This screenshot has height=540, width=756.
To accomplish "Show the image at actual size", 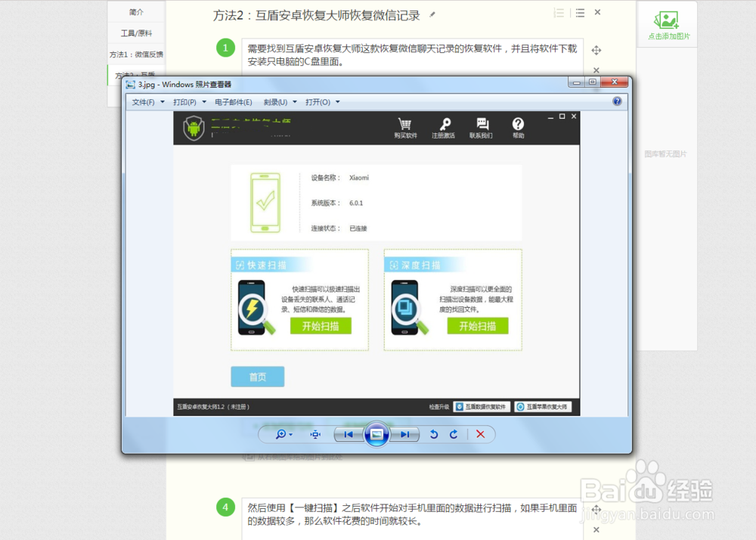I will (315, 434).
